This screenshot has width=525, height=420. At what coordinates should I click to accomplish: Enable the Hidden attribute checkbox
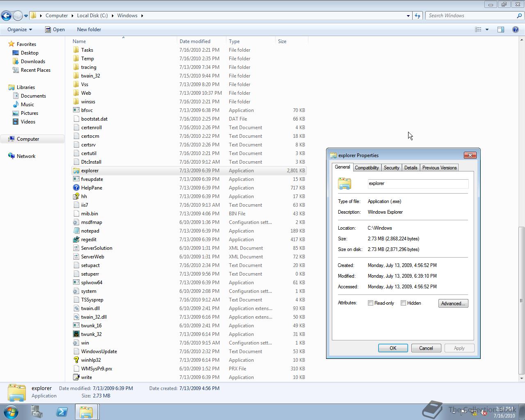tap(403, 303)
